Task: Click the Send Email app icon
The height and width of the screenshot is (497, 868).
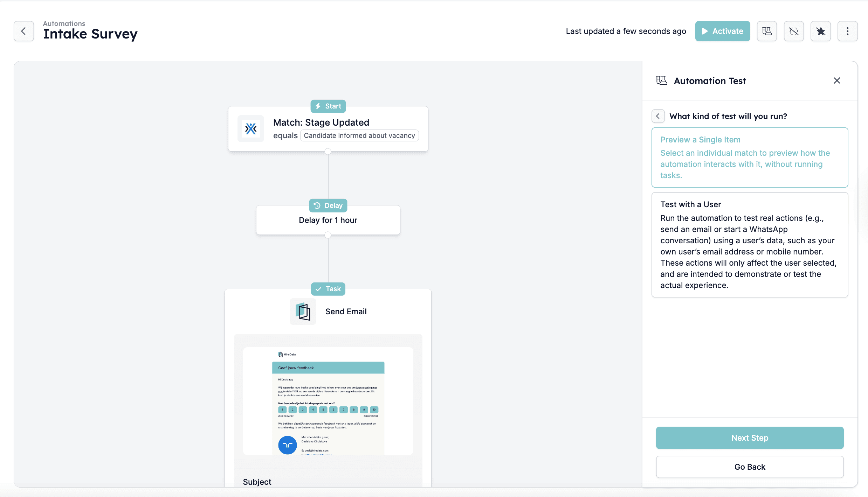Action: [x=303, y=311]
